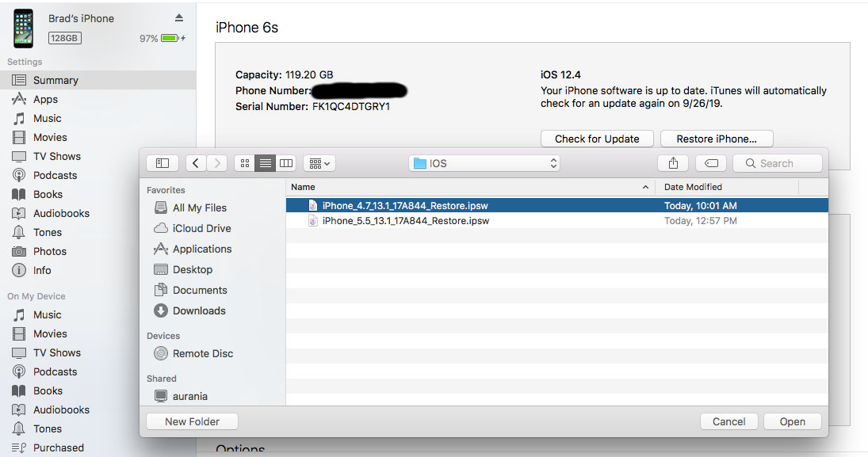Viewport: 868px width, 457px height.
Task: Click the edit tags icon
Action: click(x=711, y=163)
